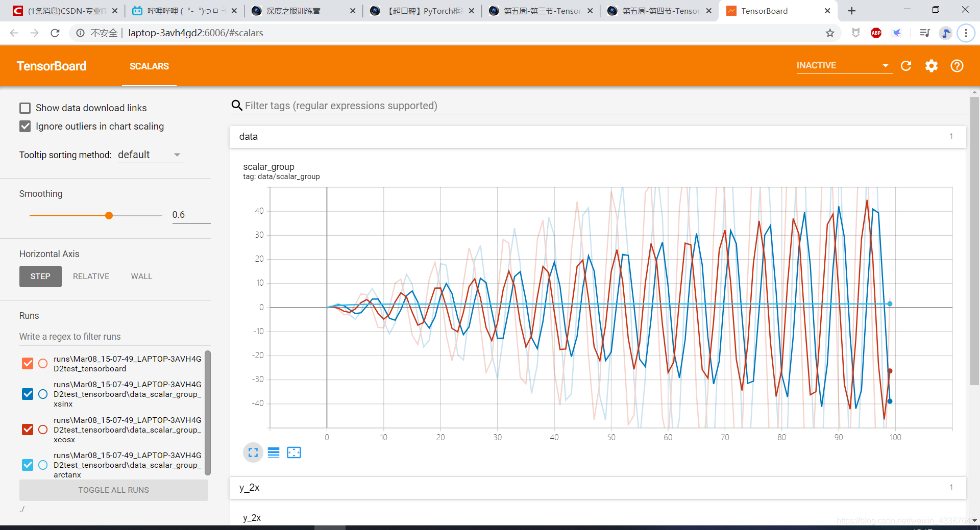Open TensorBoard settings gear
Viewport: 980px width, 530px height.
click(x=932, y=66)
